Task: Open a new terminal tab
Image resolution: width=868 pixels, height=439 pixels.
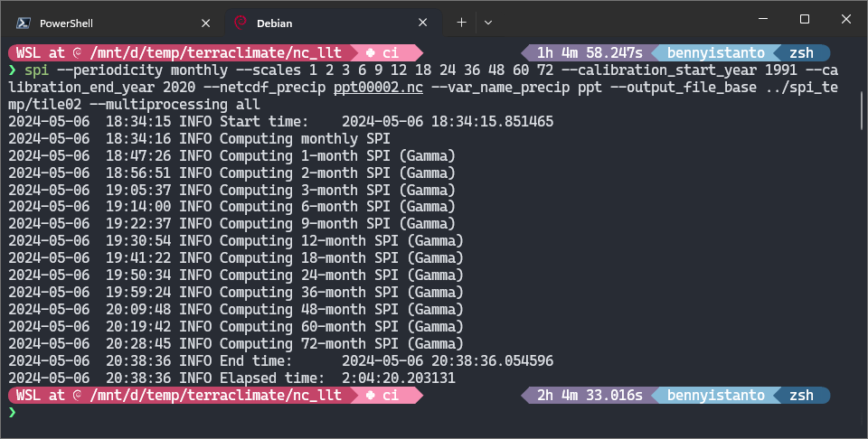Action: (x=461, y=23)
